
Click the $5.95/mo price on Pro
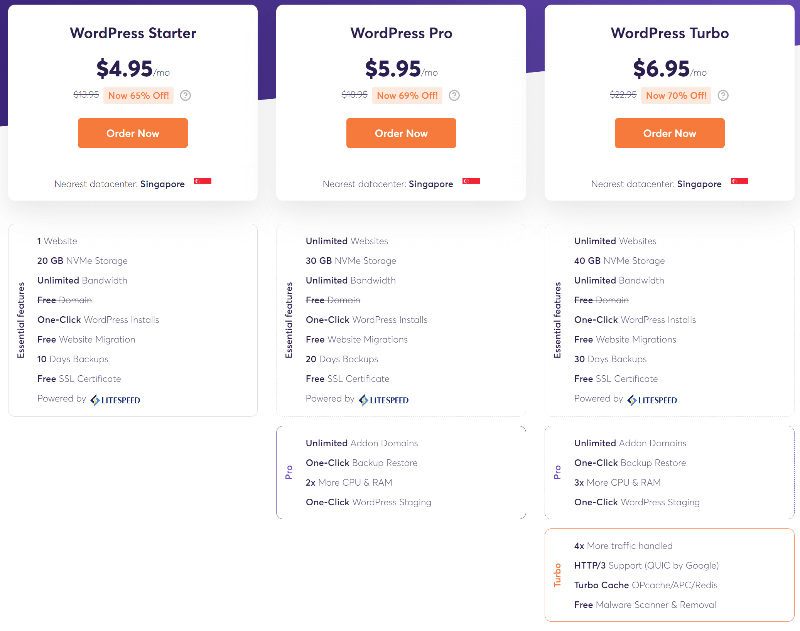point(402,69)
